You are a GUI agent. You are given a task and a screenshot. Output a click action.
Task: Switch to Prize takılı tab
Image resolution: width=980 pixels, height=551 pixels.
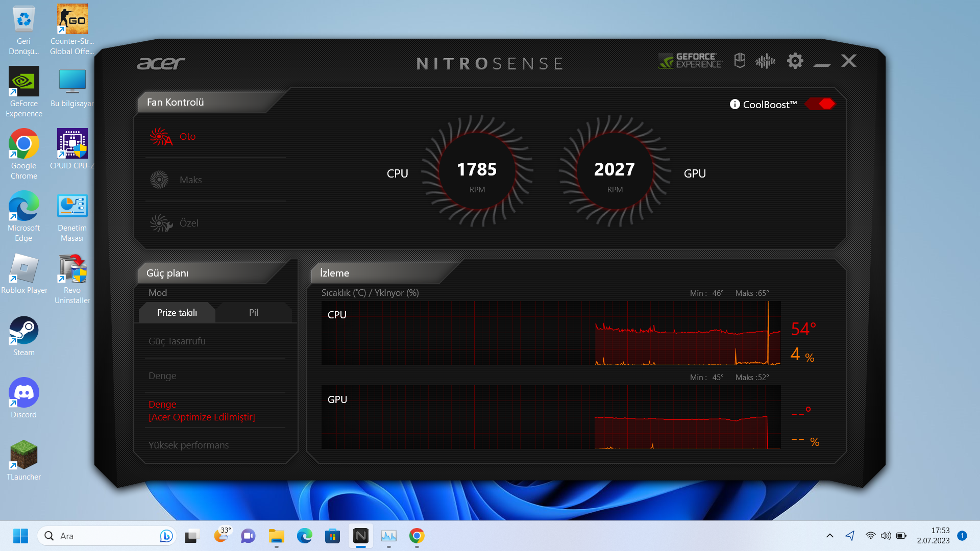pyautogui.click(x=177, y=313)
